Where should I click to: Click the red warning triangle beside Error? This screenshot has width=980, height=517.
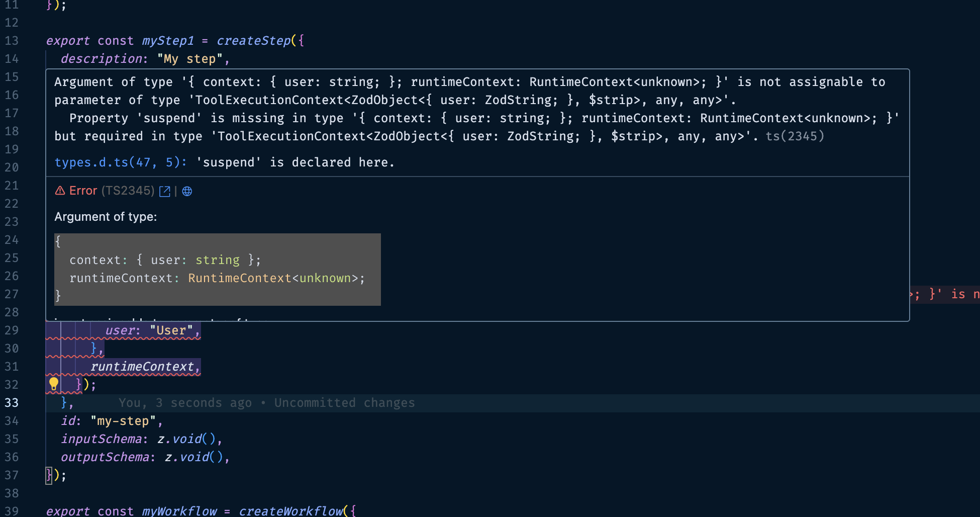tap(60, 191)
